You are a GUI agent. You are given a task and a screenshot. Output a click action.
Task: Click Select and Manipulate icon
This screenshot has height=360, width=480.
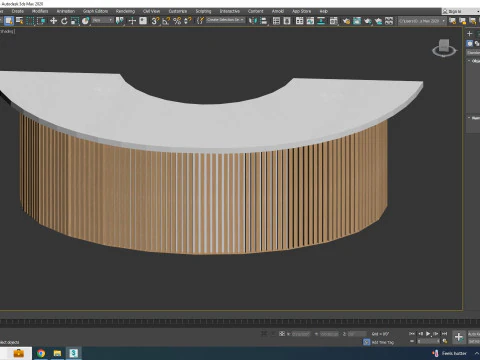coord(132,21)
